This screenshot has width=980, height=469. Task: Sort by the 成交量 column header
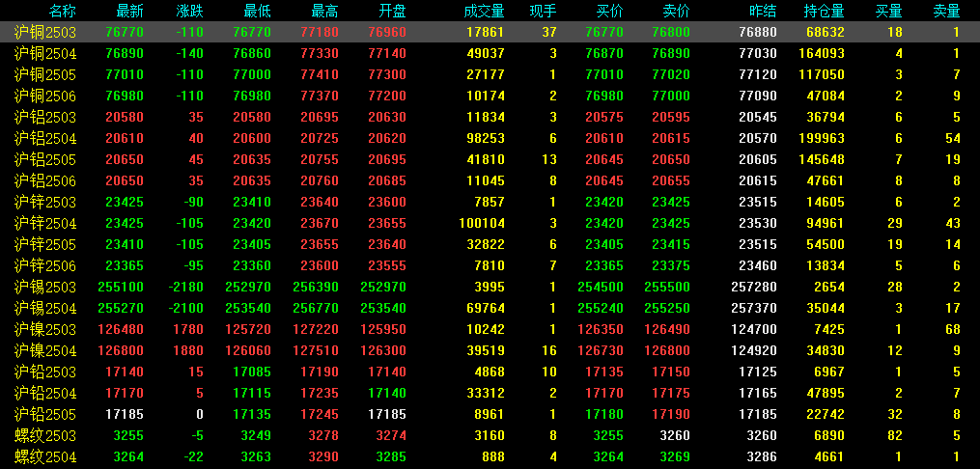coord(484,11)
